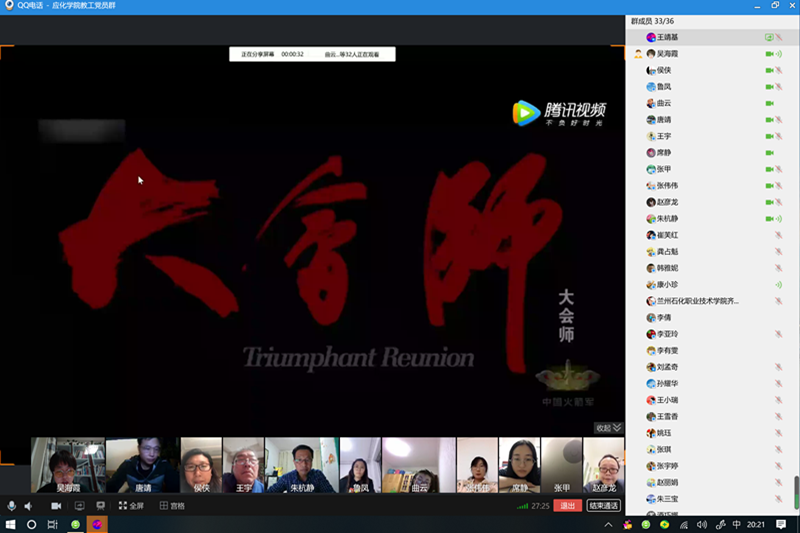Toggle the camera icon in call toolbar
This screenshot has width=800, height=533.
[56, 506]
